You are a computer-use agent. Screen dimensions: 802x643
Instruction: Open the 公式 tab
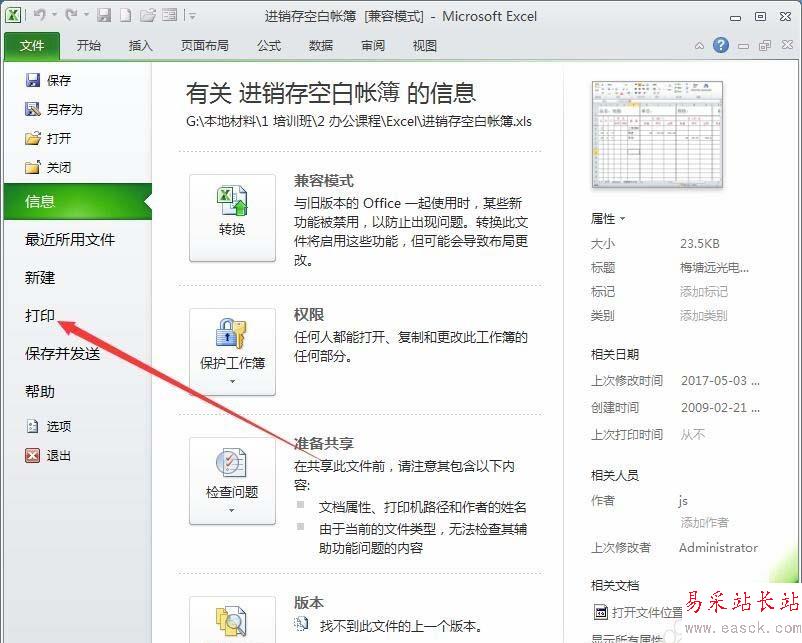pyautogui.click(x=269, y=46)
